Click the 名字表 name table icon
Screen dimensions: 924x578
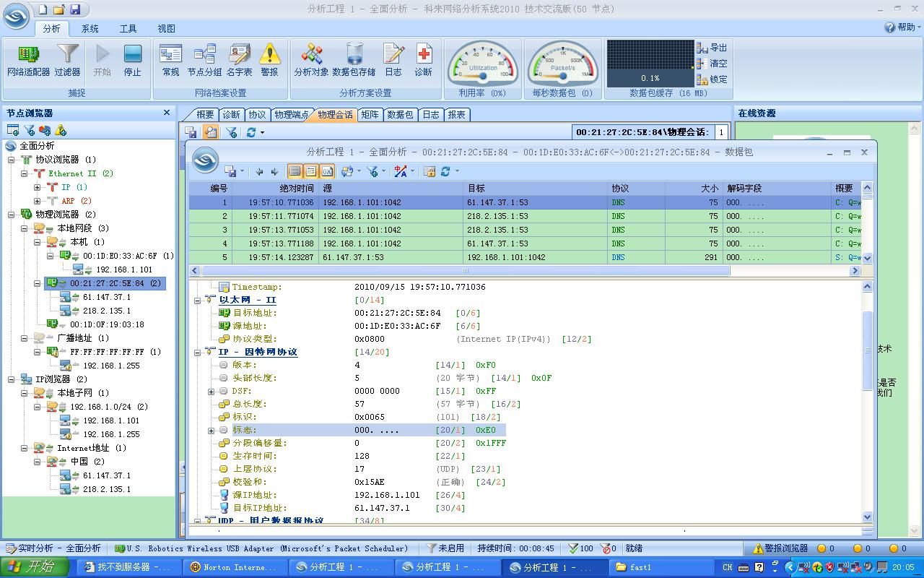239,60
